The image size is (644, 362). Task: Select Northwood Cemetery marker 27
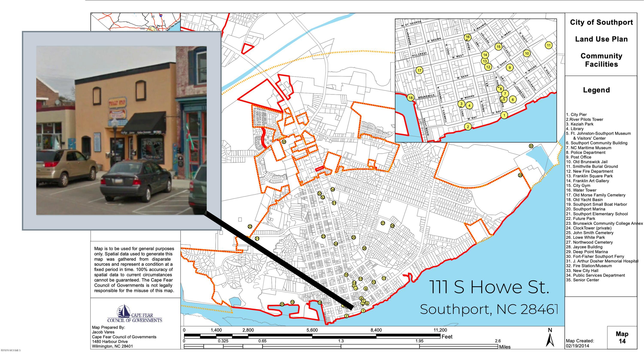click(x=383, y=223)
